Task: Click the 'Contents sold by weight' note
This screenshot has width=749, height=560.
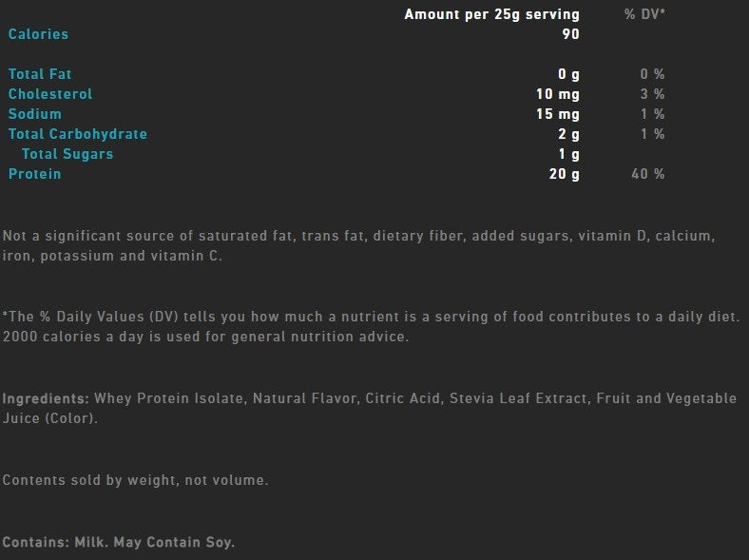Action: (x=136, y=480)
